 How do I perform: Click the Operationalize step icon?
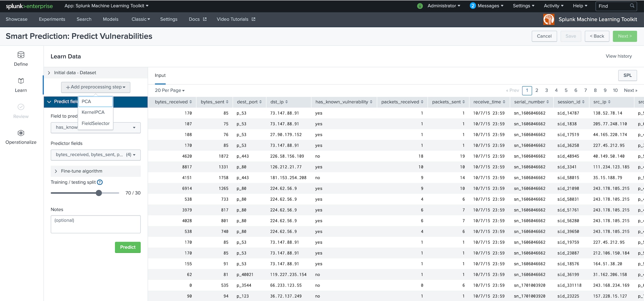point(21,133)
